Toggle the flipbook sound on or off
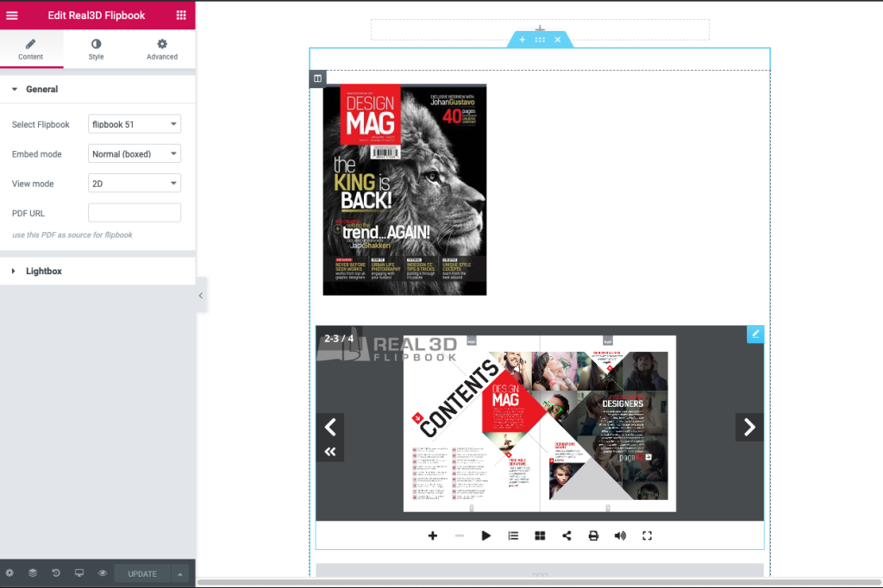 [620, 535]
